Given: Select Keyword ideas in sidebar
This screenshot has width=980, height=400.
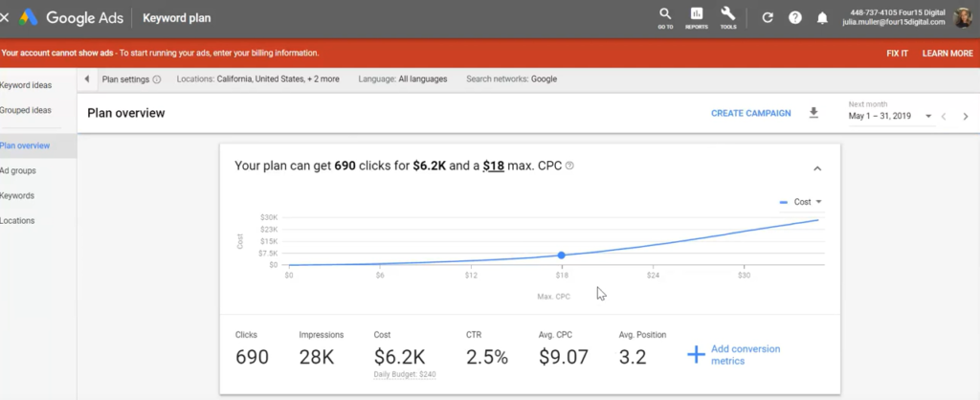Looking at the screenshot, I should (26, 85).
